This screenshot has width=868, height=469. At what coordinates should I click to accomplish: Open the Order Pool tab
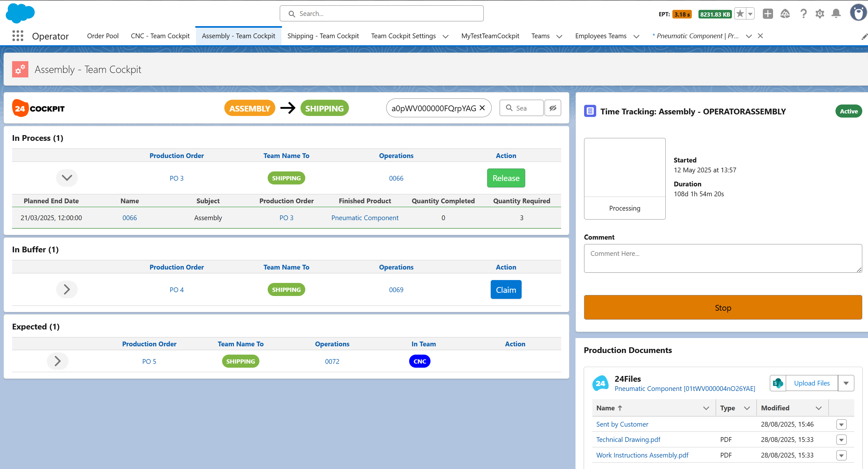click(x=103, y=36)
